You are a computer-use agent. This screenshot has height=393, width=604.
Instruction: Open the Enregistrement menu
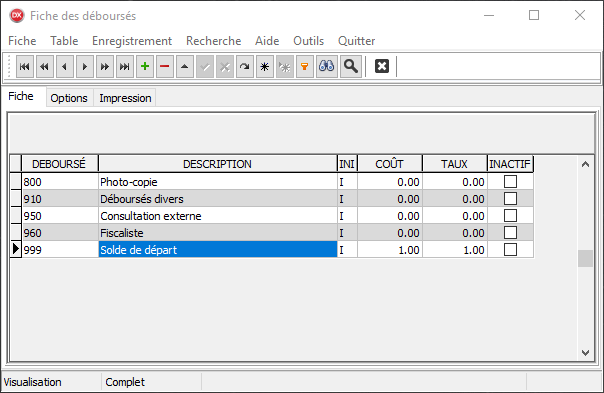[x=132, y=41]
